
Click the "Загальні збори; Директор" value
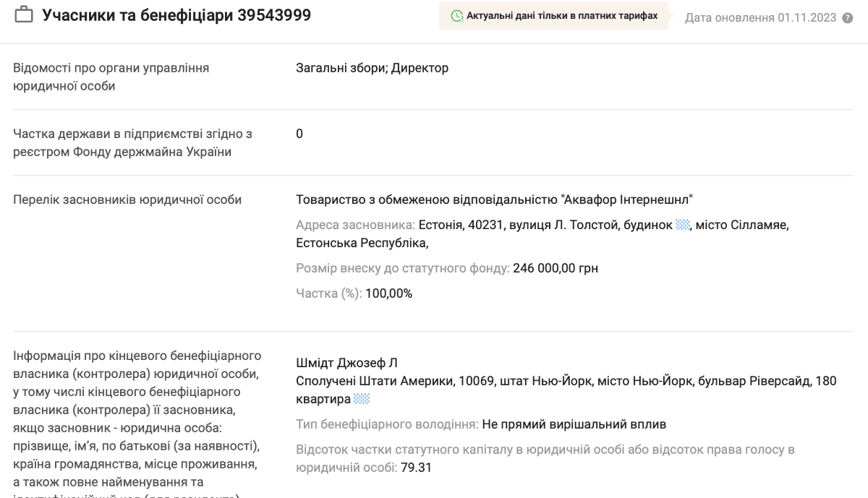coord(372,68)
